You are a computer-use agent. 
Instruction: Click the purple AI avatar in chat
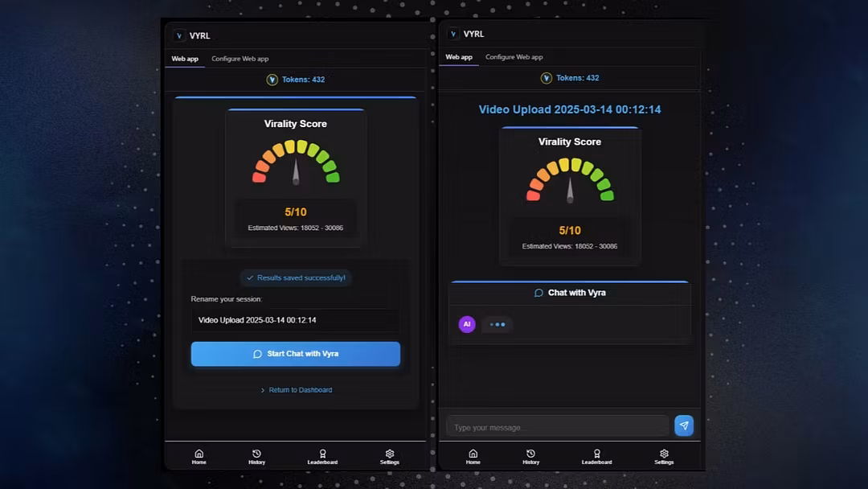click(467, 324)
